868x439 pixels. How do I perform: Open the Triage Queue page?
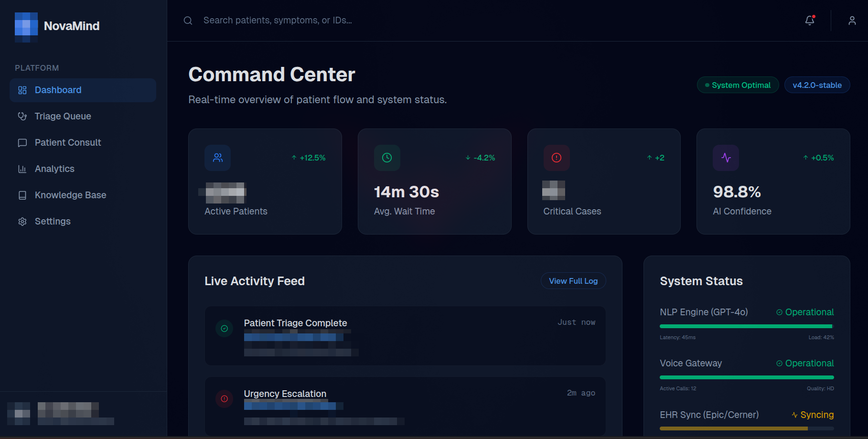pyautogui.click(x=83, y=117)
